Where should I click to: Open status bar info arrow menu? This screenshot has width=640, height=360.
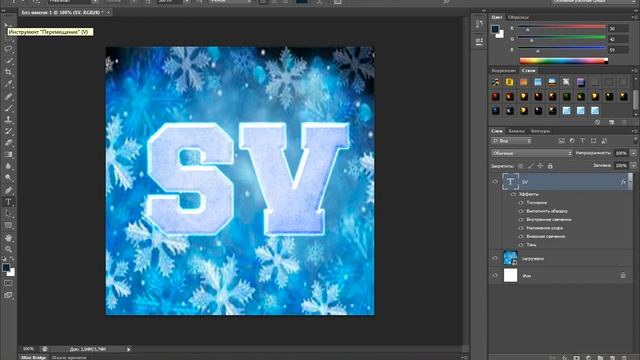point(129,349)
